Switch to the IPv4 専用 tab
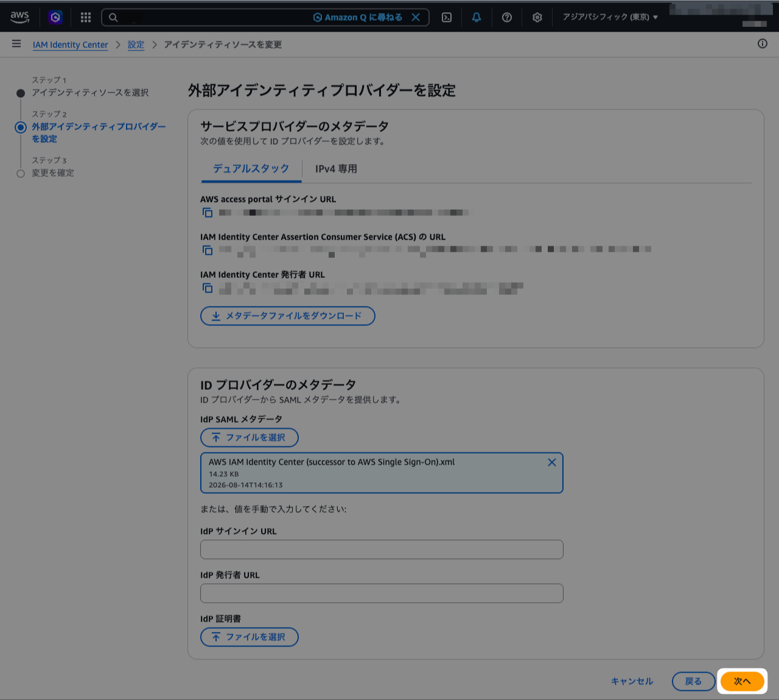The height and width of the screenshot is (700, 779). click(336, 168)
